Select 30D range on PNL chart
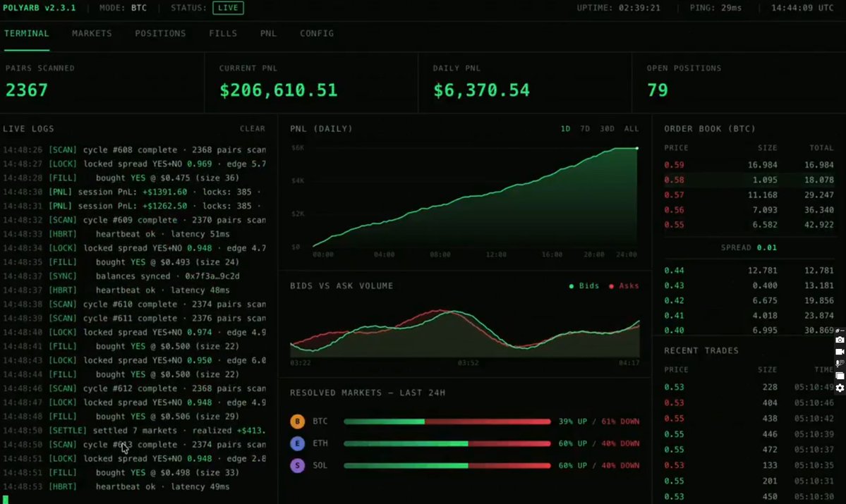The image size is (846, 504). [x=607, y=129]
